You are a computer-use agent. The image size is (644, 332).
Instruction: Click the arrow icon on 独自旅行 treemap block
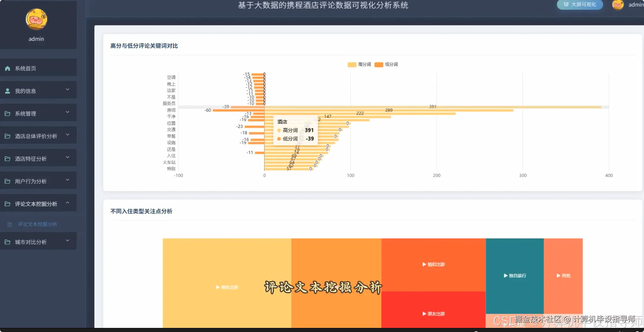[x=505, y=276]
